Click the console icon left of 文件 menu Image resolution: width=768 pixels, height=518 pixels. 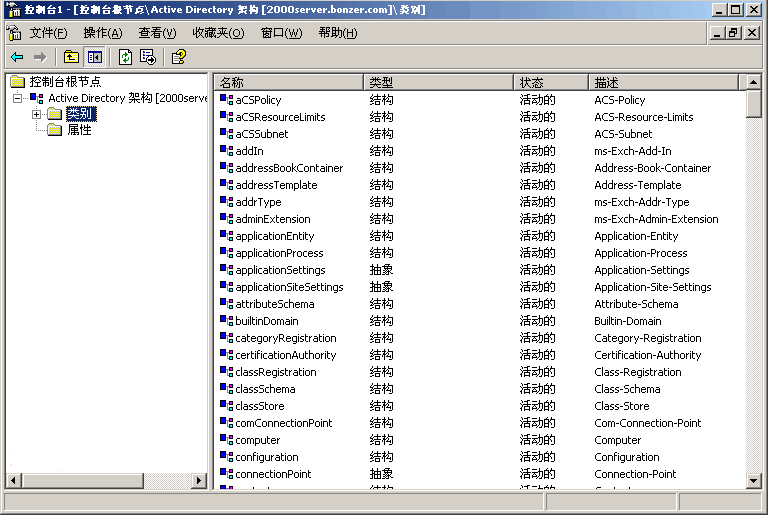point(14,33)
